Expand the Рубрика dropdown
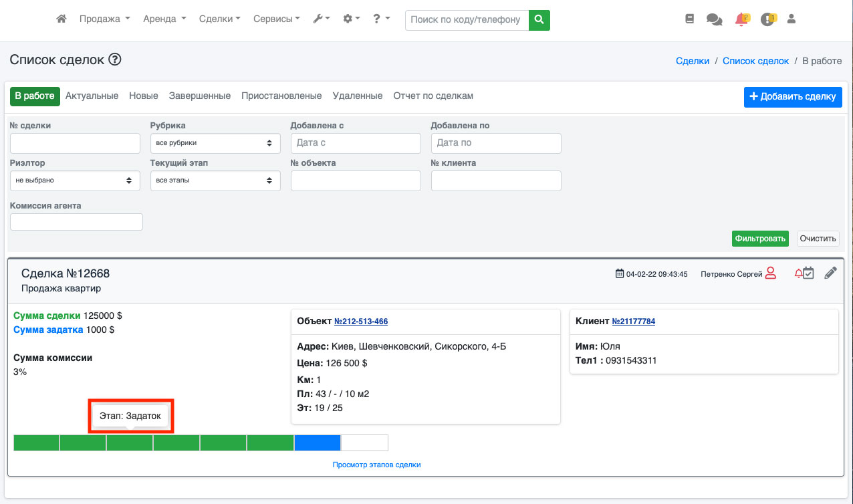 click(215, 143)
